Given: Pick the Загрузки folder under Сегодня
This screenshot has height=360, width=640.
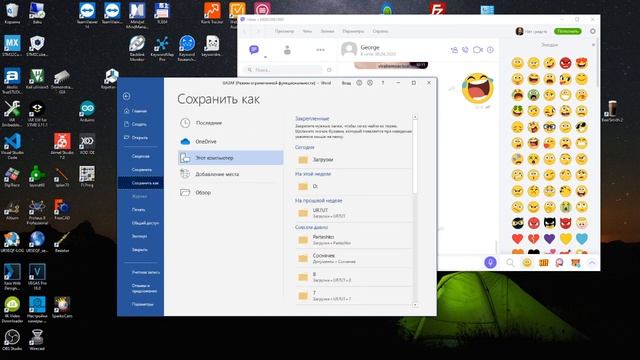Looking at the screenshot, I should [353, 160].
